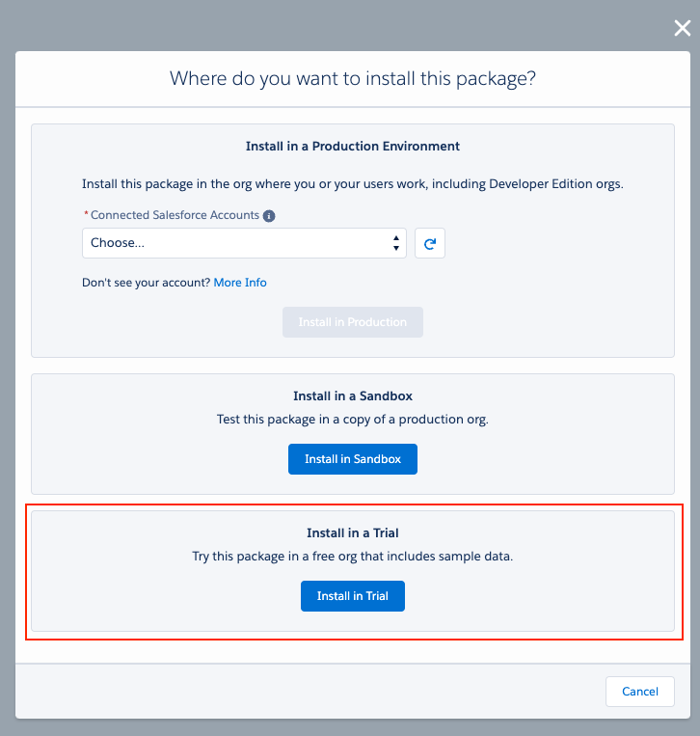Screen dimensions: 700x736
Task: Click the Install in a Sandbox heading
Action: click(x=352, y=396)
